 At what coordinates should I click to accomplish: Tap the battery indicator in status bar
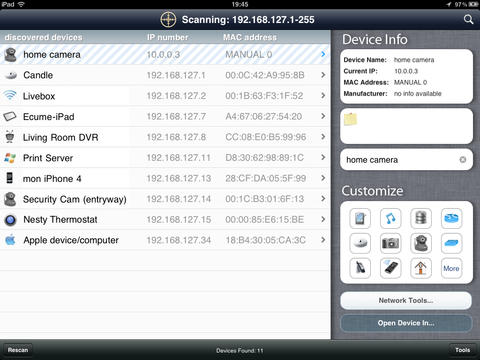473,4
